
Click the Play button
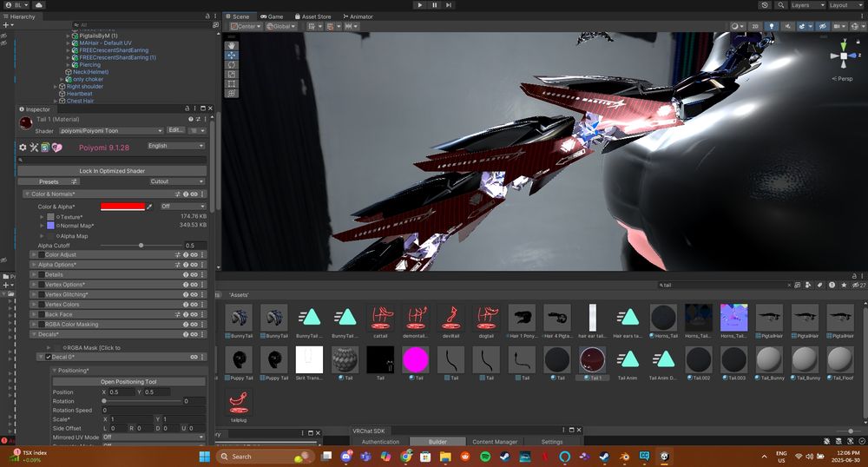[419, 5]
